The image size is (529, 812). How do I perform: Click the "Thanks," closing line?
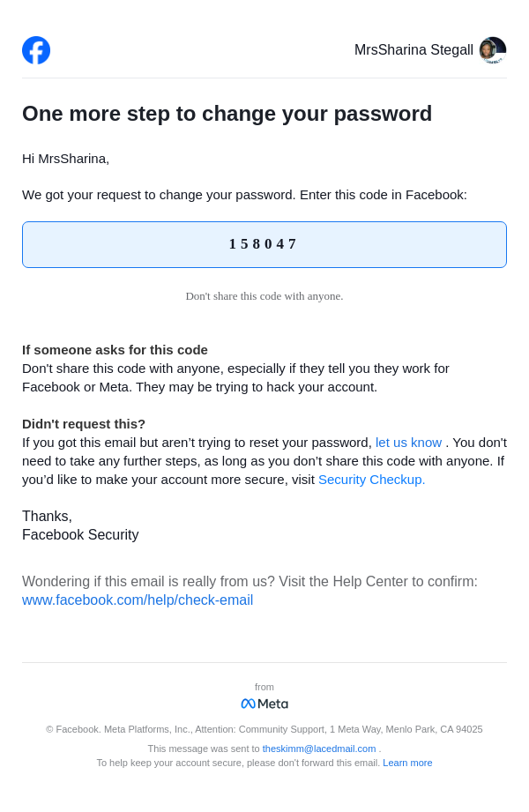coord(47,517)
